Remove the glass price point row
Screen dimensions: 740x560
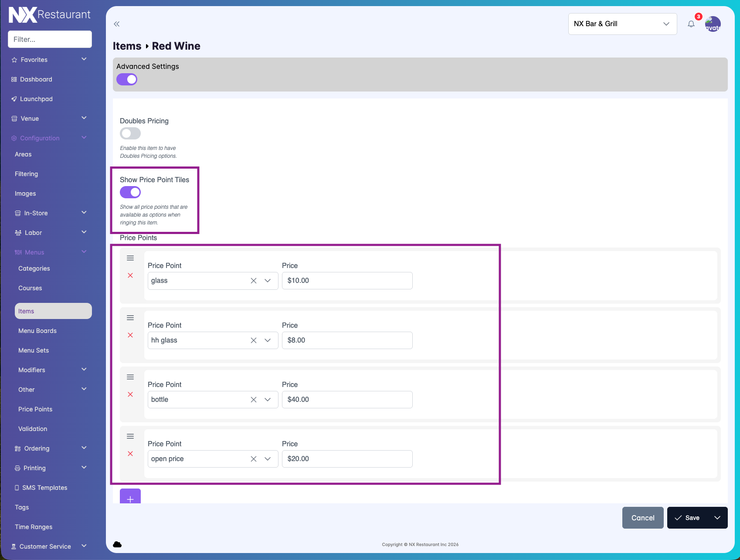[130, 275]
